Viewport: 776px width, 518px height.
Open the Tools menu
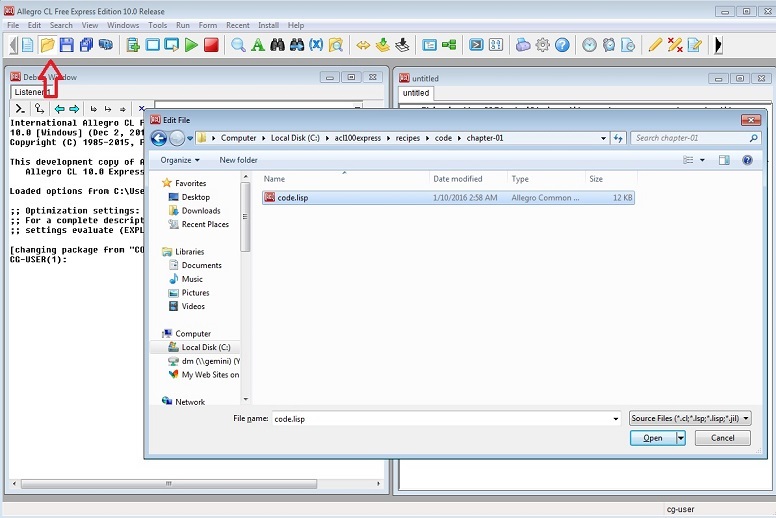coord(157,25)
